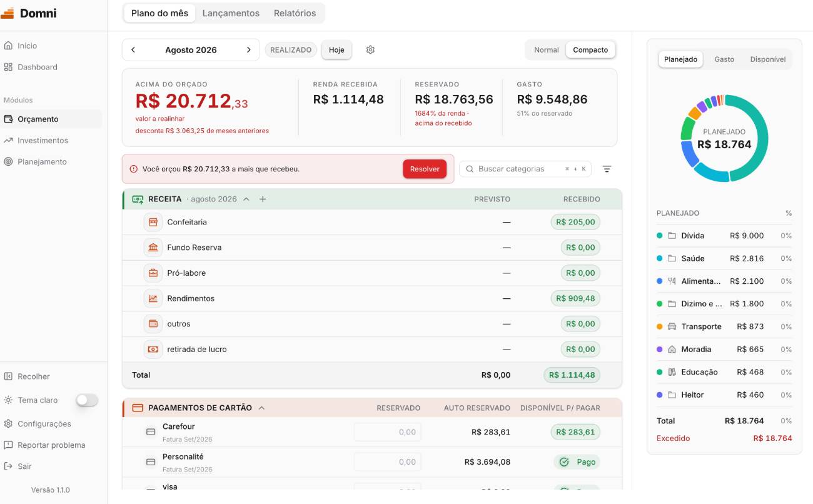Switch to the Lançamentos tab

point(231,13)
